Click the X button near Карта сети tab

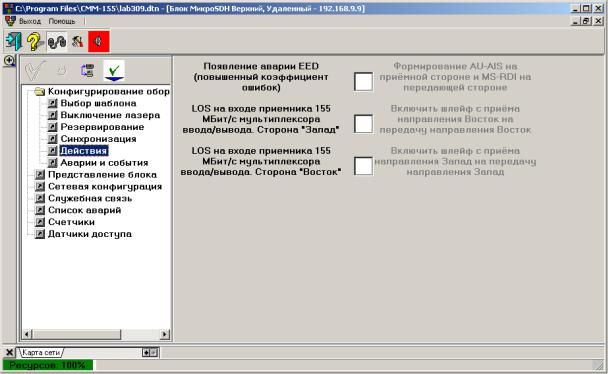(9, 352)
